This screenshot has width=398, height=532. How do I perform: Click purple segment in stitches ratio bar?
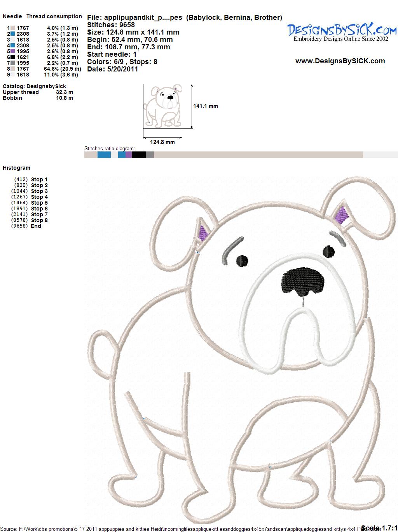[128, 155]
